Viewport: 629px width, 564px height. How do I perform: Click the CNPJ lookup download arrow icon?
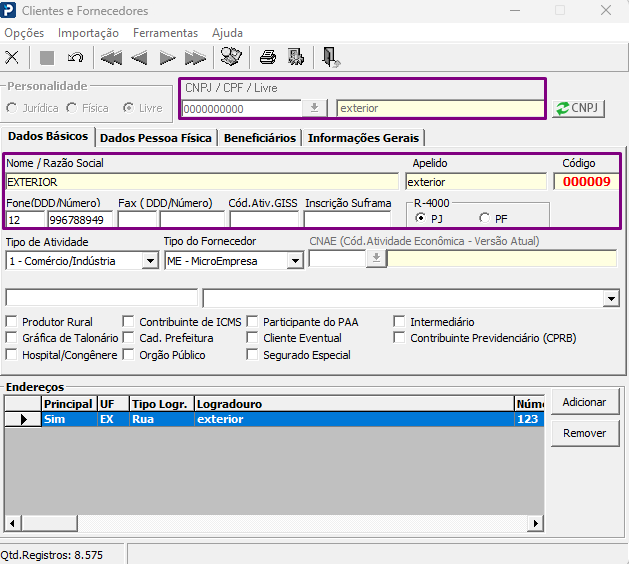tap(314, 108)
